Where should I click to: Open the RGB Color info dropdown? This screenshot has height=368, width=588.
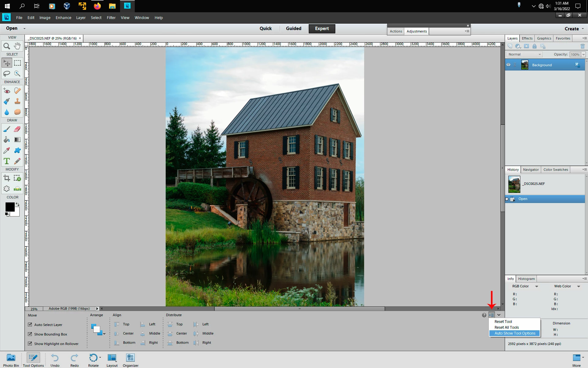point(536,286)
